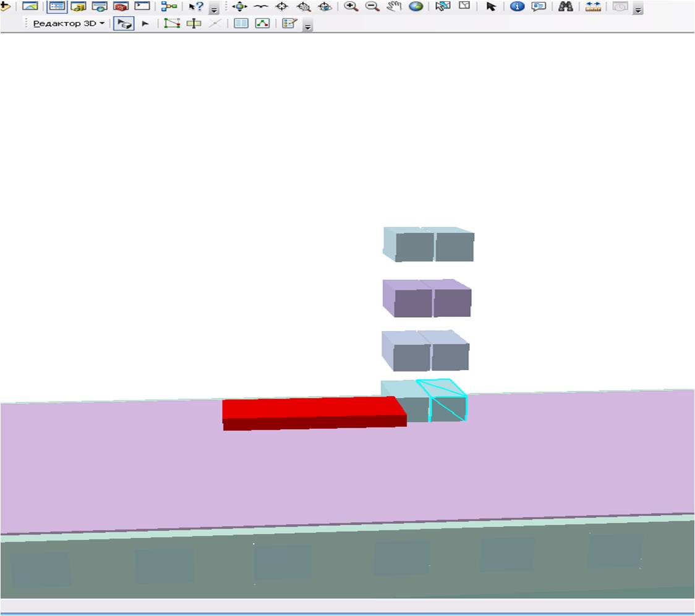Select the Zoom In magnifier tool
The height and width of the screenshot is (616, 695).
tap(351, 6)
